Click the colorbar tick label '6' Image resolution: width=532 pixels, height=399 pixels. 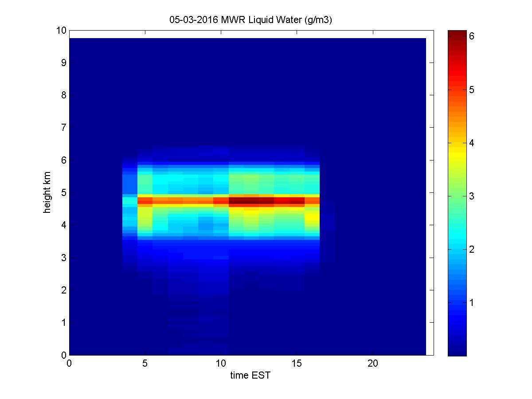[x=472, y=36]
